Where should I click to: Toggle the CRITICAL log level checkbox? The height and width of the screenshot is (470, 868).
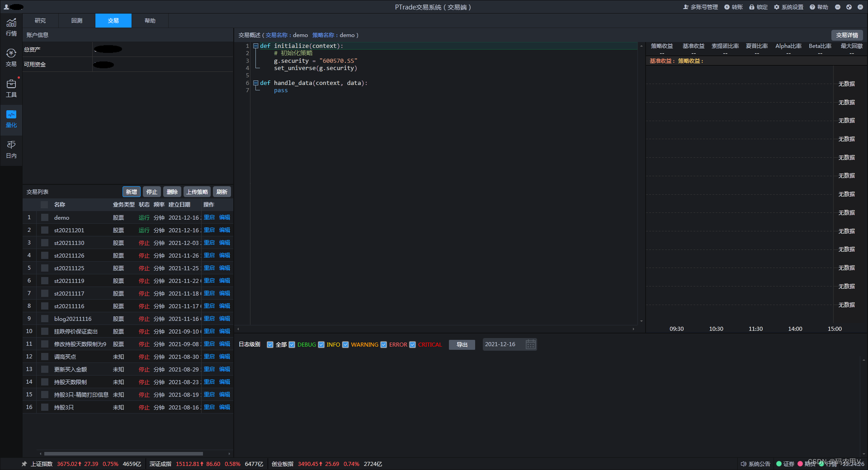413,344
